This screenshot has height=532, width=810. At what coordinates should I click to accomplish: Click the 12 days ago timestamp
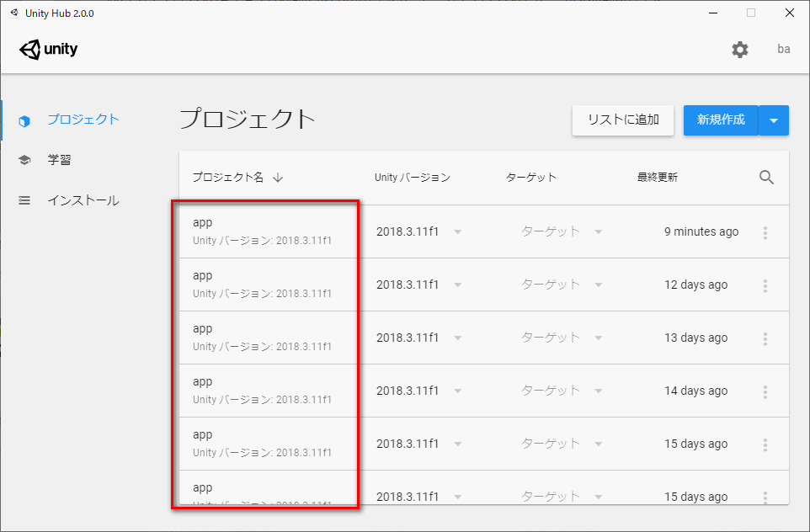point(695,285)
